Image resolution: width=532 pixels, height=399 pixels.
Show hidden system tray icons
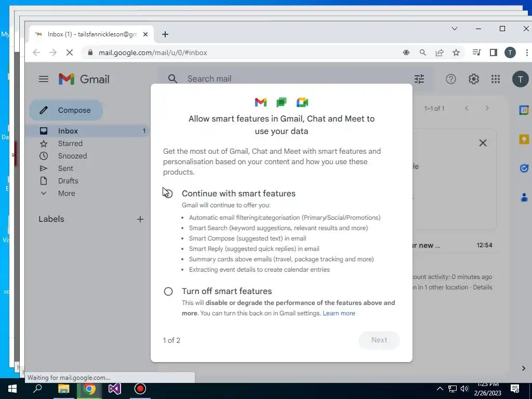[440, 389]
